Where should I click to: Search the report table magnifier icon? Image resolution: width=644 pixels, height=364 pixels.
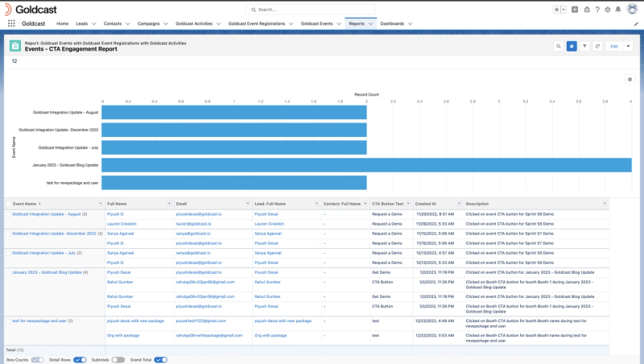click(x=559, y=47)
